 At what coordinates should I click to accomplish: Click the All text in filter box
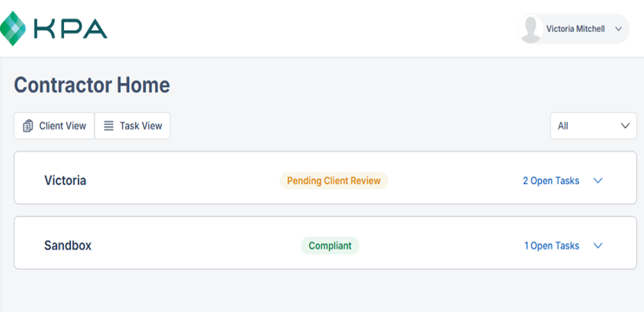563,126
